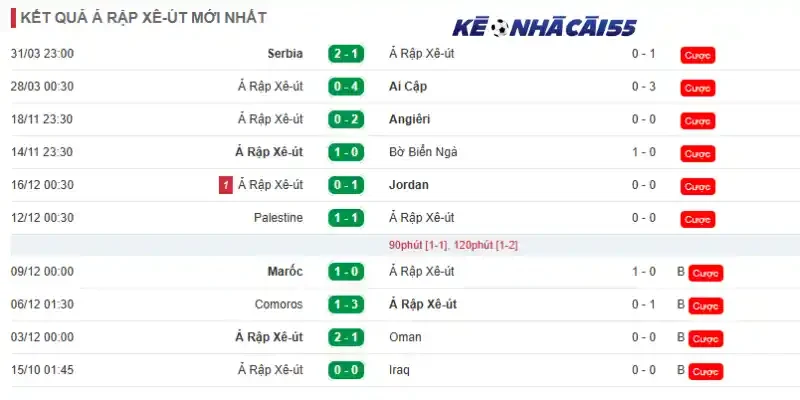The width and height of the screenshot is (800, 400).
Task: Click the red card badge beside Ả Rập Xê-út
Action: pos(226,185)
